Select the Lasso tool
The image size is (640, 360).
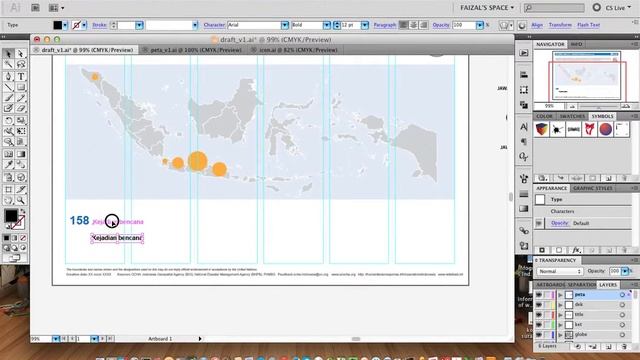point(21,64)
